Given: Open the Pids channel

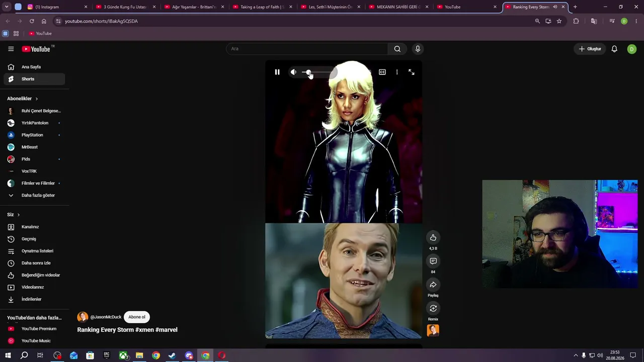Looking at the screenshot, I should (34, 159).
